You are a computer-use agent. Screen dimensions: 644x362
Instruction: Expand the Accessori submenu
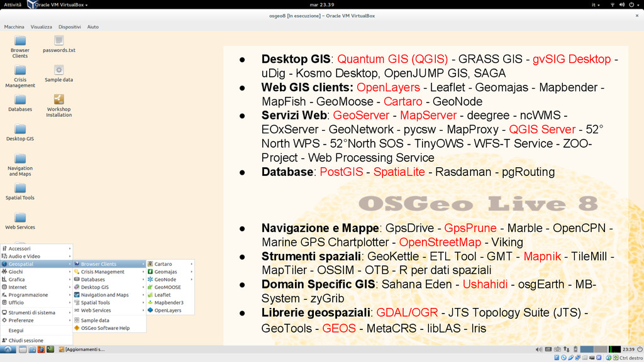tap(36, 248)
